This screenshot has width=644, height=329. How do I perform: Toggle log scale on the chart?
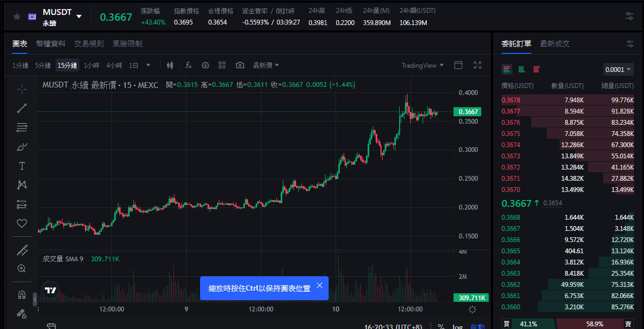click(457, 326)
